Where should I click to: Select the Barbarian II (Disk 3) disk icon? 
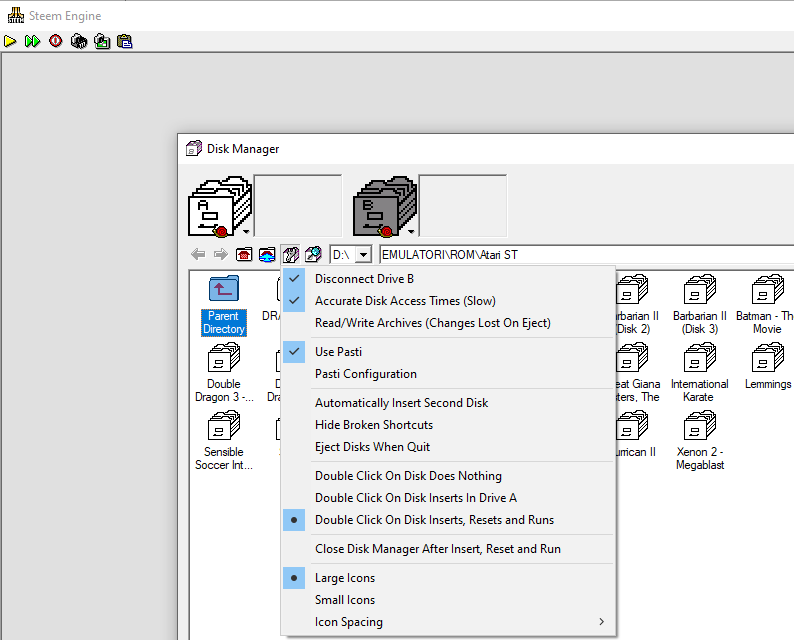pos(700,289)
